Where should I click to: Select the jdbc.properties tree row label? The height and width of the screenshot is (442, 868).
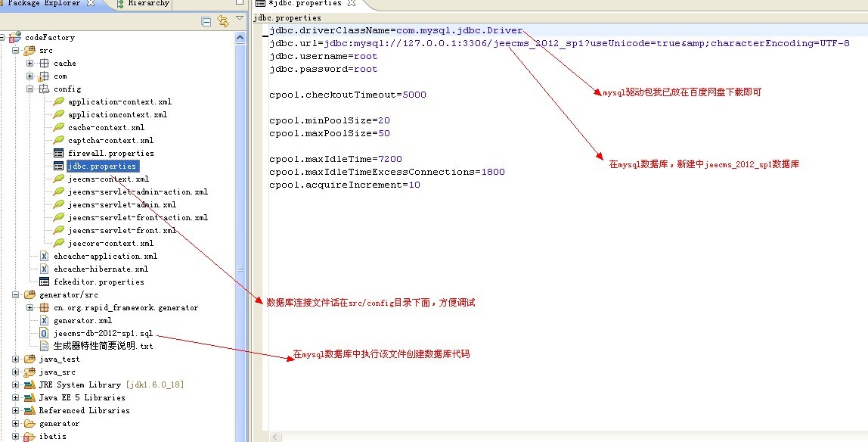(x=102, y=166)
